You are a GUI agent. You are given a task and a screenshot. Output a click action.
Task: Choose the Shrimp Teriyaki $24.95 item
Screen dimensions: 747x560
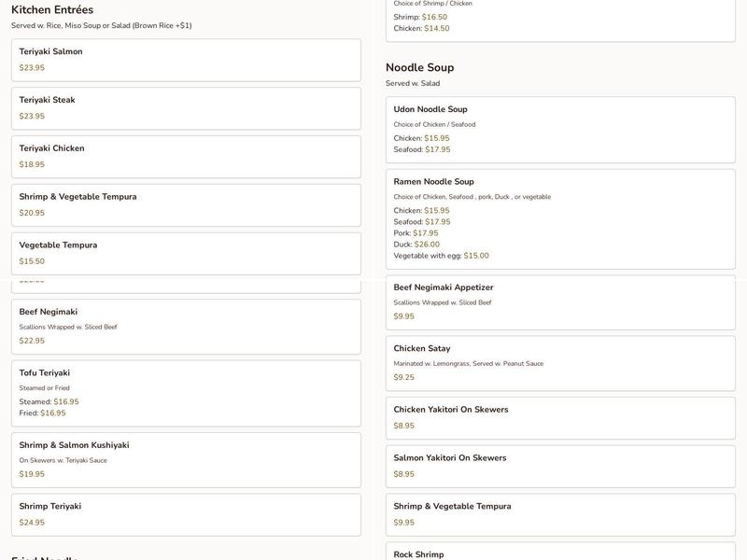point(186,514)
